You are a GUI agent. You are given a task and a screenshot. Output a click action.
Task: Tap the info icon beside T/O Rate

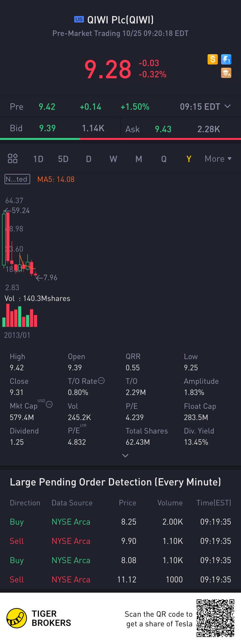tap(101, 381)
